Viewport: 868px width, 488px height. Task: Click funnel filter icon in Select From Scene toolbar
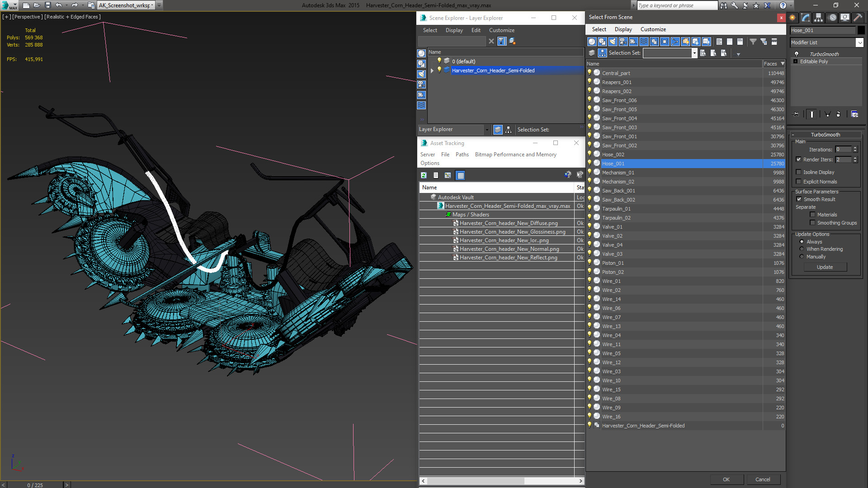click(x=753, y=42)
